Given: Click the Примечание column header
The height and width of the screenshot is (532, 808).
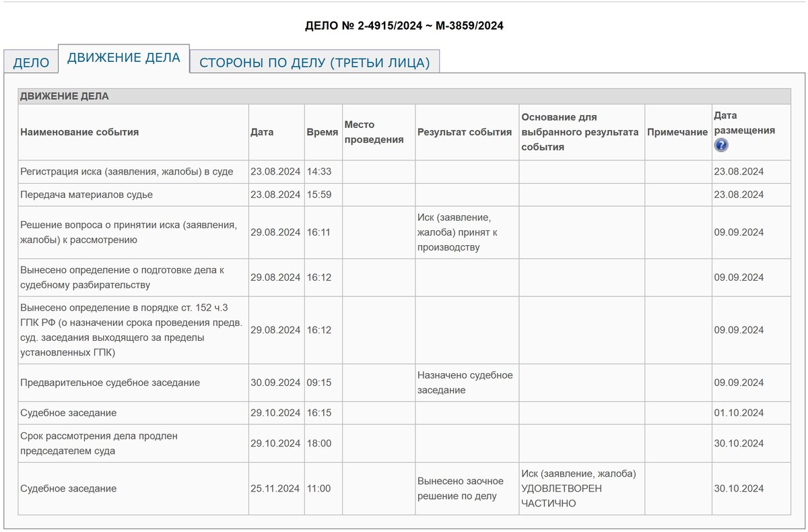Looking at the screenshot, I should [677, 132].
